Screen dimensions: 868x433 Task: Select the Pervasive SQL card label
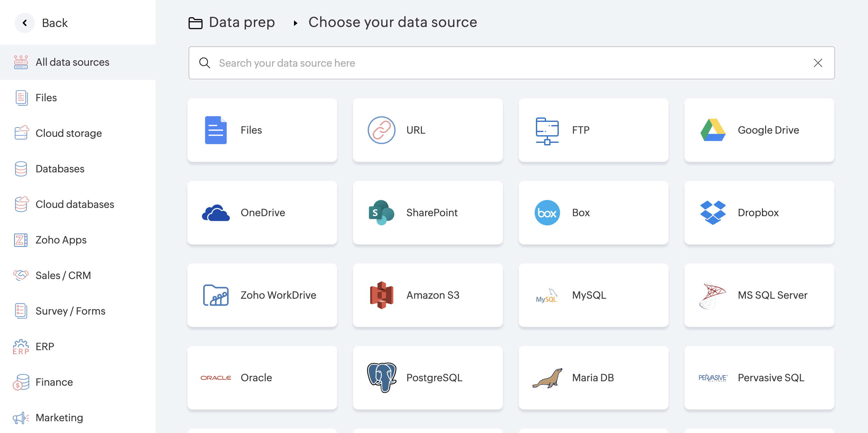pyautogui.click(x=771, y=378)
